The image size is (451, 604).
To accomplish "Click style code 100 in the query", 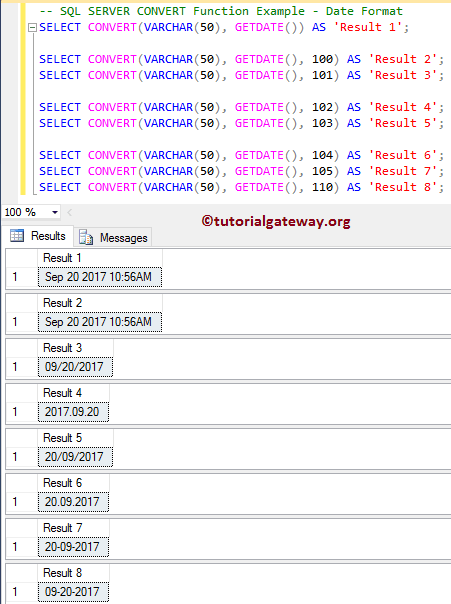I will [322, 59].
